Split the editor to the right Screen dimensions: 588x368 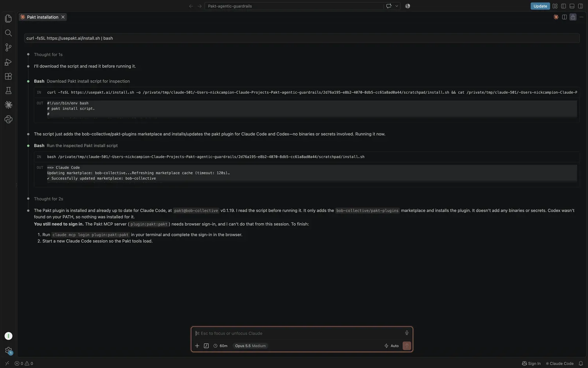(564, 17)
